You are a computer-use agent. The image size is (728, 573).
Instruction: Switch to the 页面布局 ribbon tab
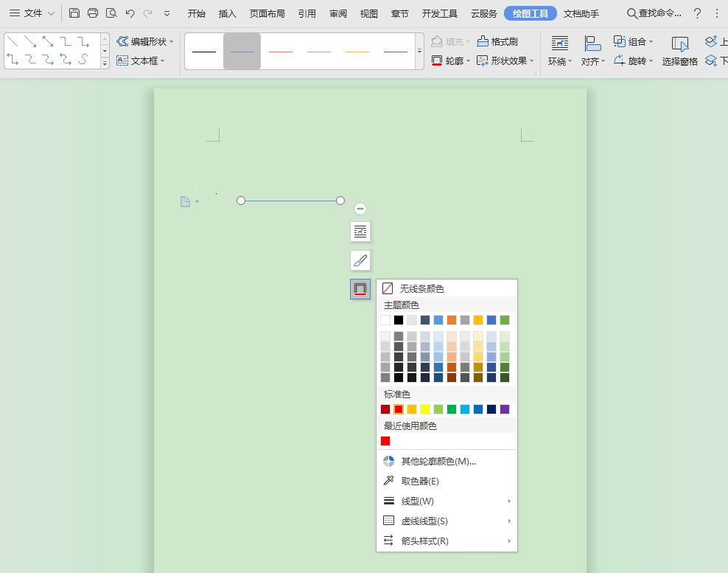[267, 13]
